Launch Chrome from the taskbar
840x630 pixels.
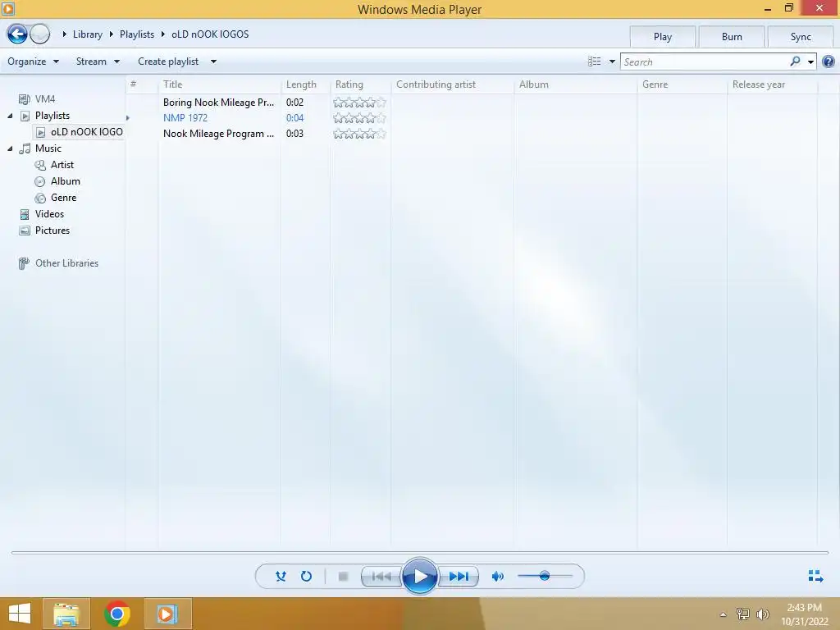(x=116, y=614)
